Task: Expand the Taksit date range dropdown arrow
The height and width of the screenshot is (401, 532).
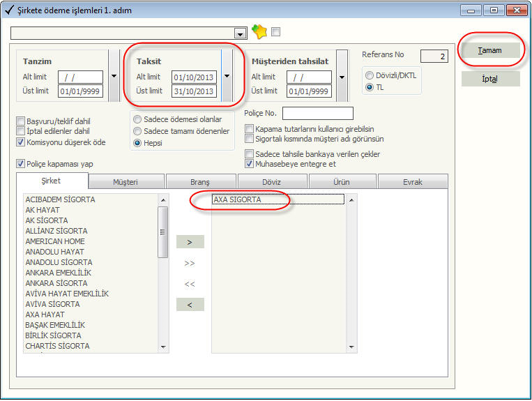Action: pos(227,75)
